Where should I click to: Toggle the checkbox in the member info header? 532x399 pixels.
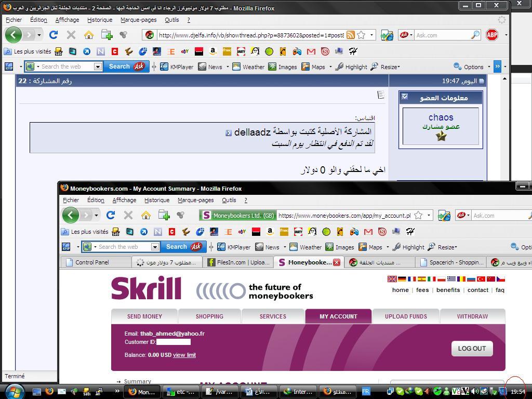(404, 96)
